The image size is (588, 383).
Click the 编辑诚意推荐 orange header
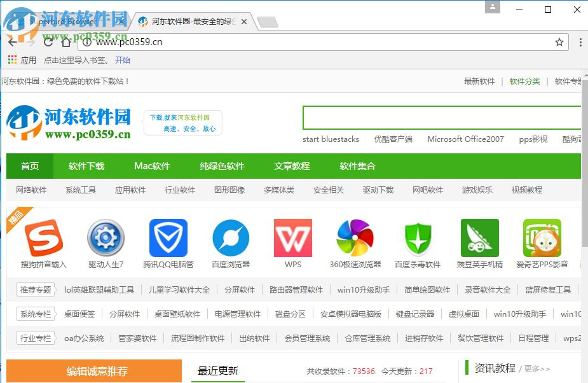point(94,371)
